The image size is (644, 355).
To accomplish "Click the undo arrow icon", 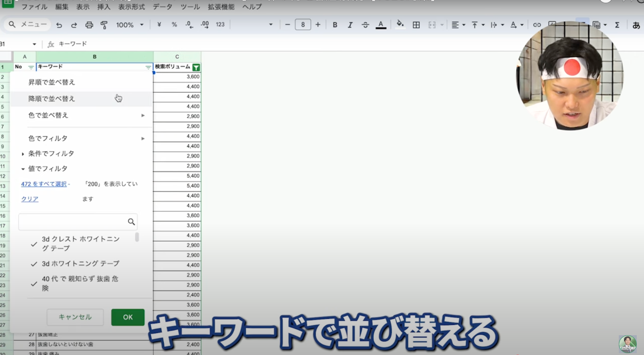I will click(x=59, y=25).
